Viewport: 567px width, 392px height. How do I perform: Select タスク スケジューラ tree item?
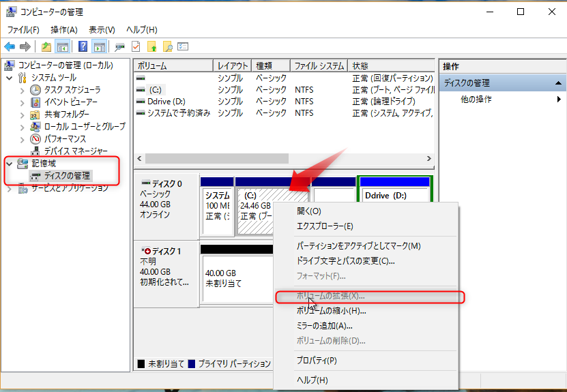[x=72, y=90]
